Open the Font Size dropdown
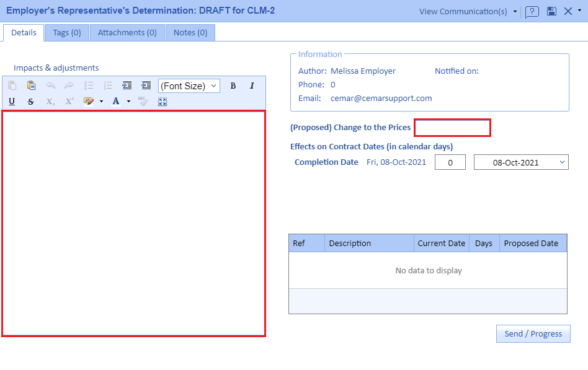 [189, 86]
